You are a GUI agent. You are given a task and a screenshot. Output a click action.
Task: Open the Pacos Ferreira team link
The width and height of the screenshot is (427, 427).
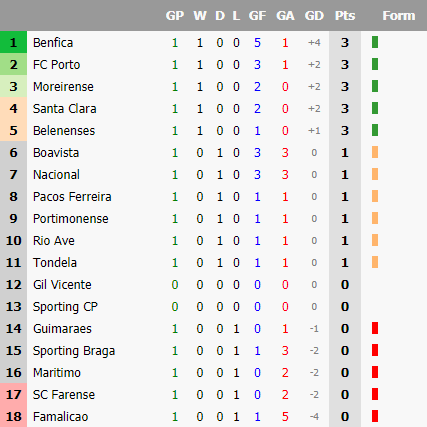point(72,197)
